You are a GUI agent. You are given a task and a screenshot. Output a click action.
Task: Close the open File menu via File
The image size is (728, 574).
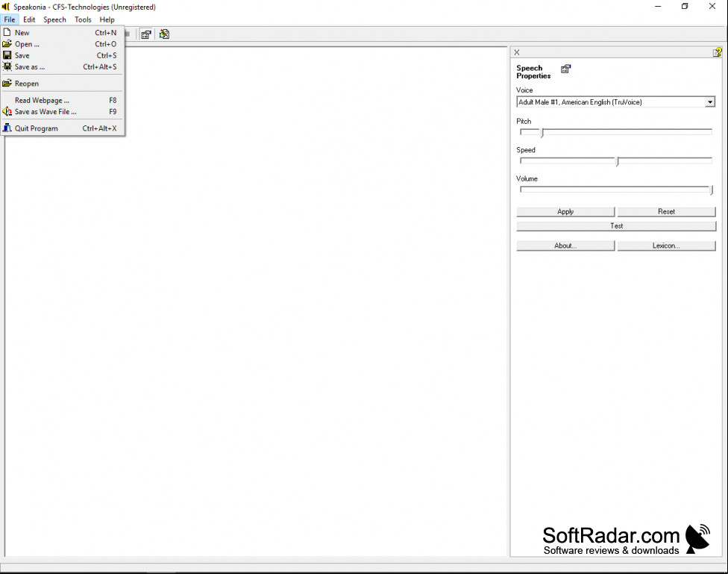point(9,19)
